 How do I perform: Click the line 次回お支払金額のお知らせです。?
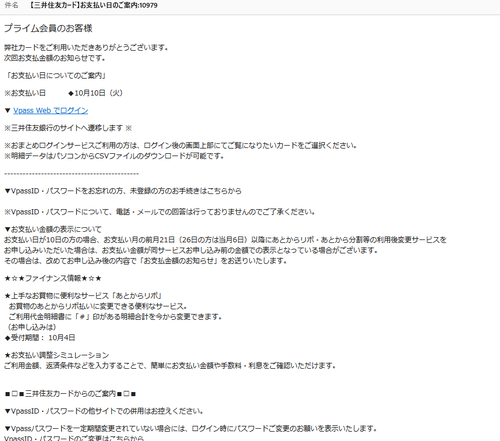coord(55,58)
